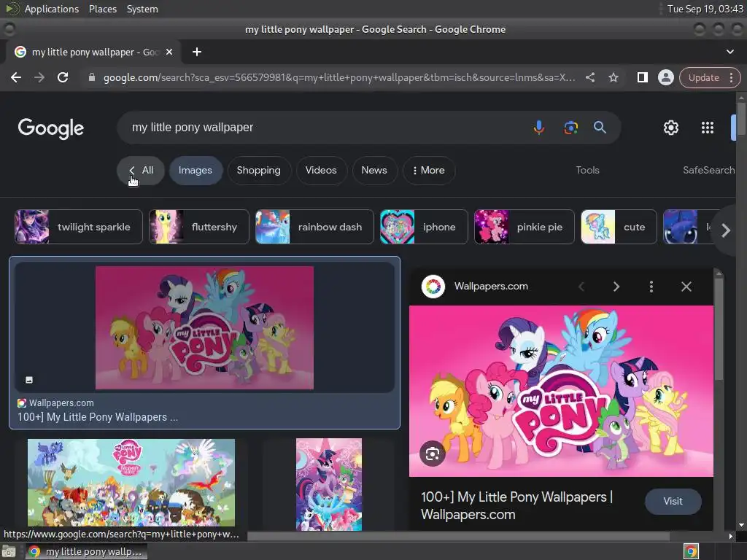Switch to the Videos tab

pos(321,171)
